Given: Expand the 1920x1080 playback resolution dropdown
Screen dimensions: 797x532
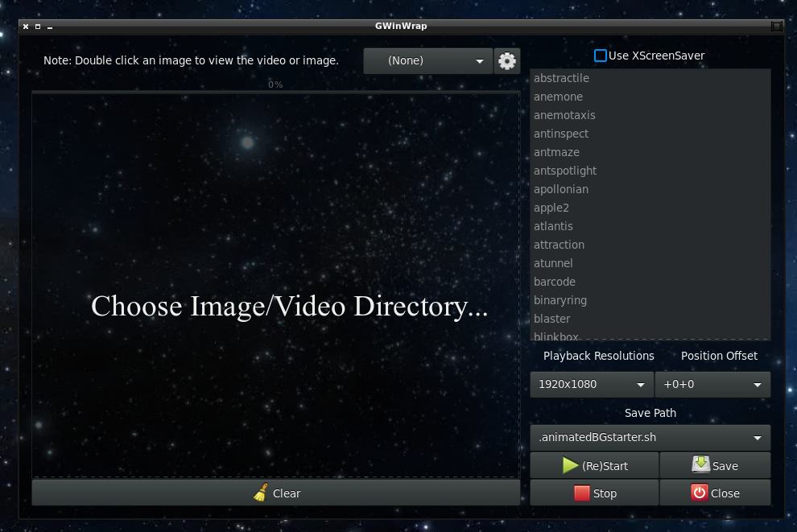Looking at the screenshot, I should tap(592, 384).
